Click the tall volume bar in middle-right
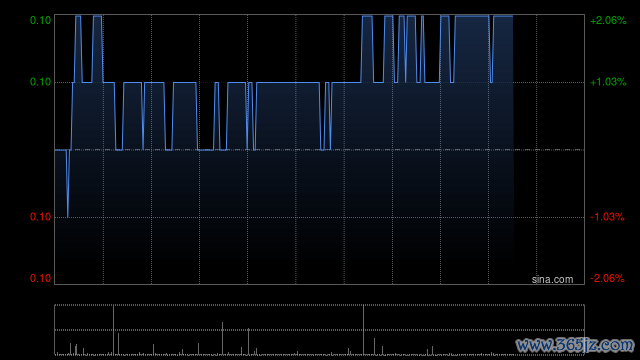Screen dimensions: 640x360 coord(363,330)
